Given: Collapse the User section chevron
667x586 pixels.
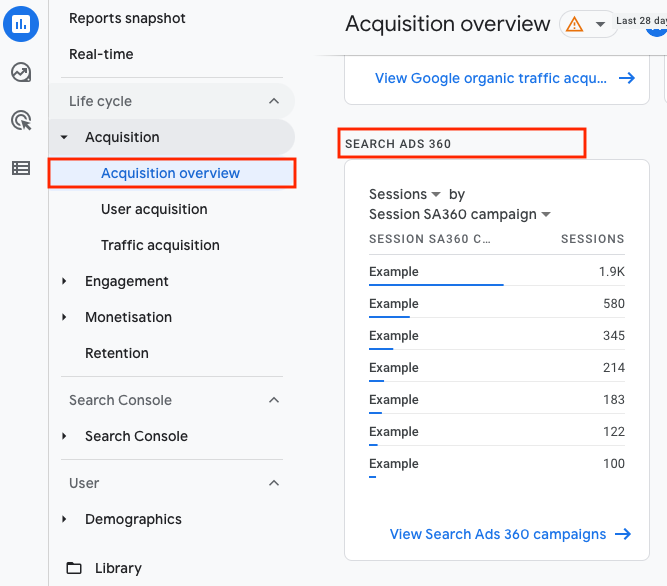Looking at the screenshot, I should (x=274, y=483).
